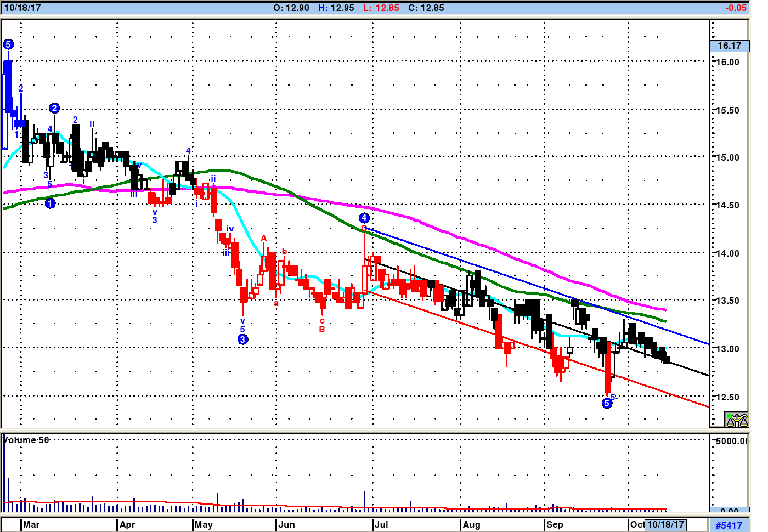Image resolution: width=768 pixels, height=532 pixels.
Task: Select the #5417 bar count box
Action: click(x=729, y=525)
